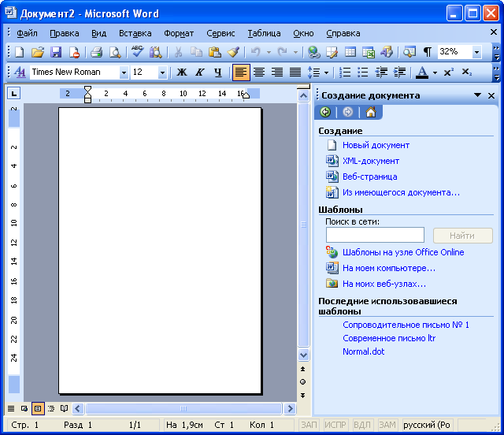The image size is (504, 435).
Task: Increase indent icon
Action: [x=399, y=72]
